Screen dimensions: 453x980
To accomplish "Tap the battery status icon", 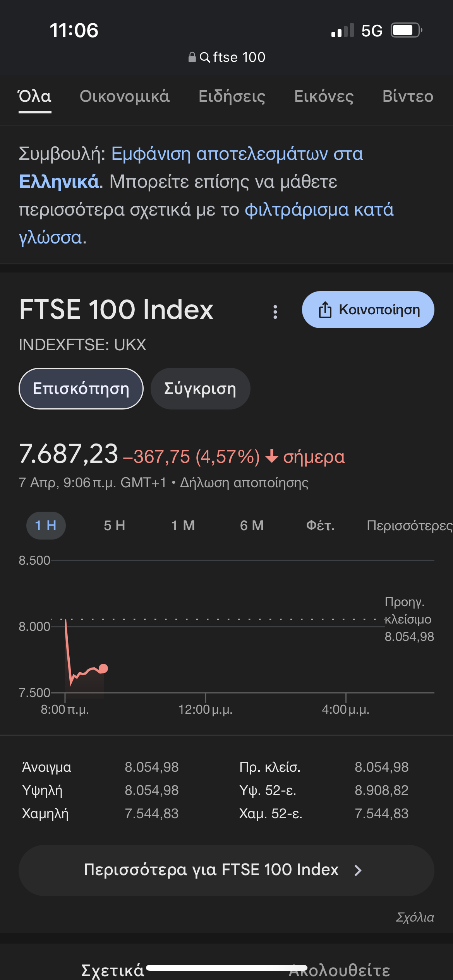I will point(406,30).
